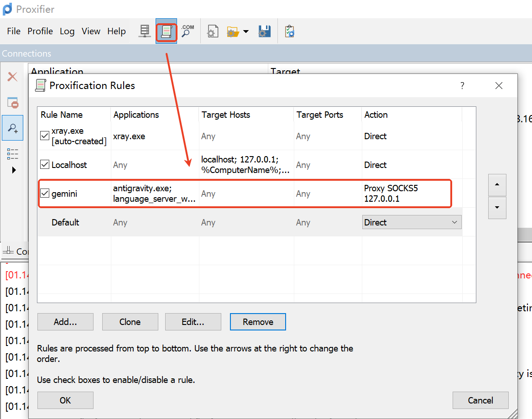Open the profile folder dropdown arrow
This screenshot has height=419, width=532.
pyautogui.click(x=246, y=31)
